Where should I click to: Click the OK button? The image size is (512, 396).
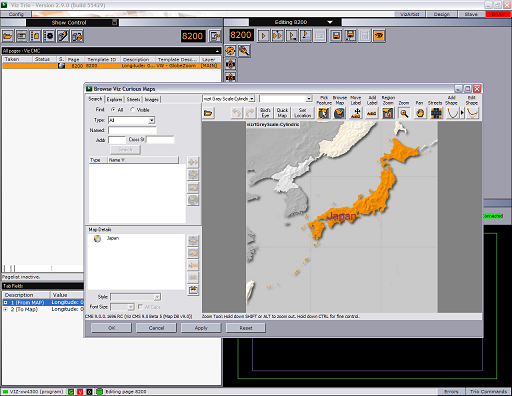coord(112,328)
